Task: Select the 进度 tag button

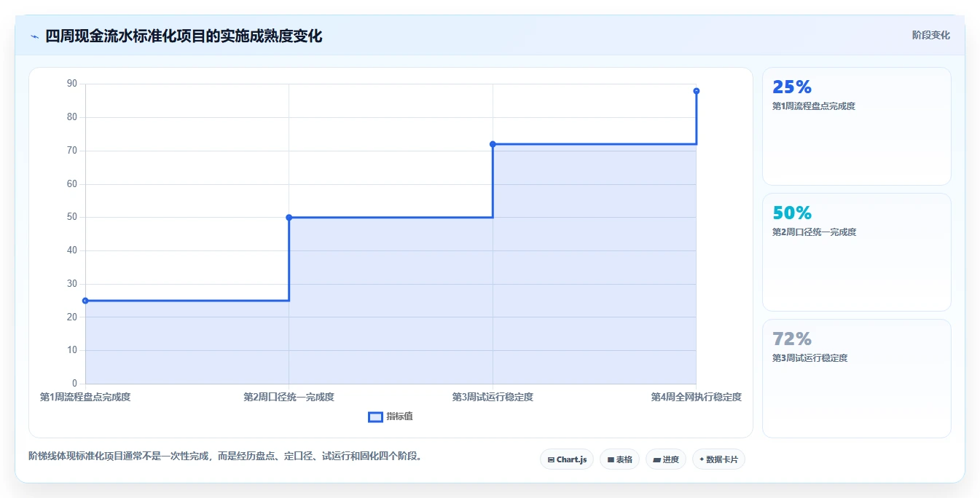Action: pyautogui.click(x=666, y=459)
